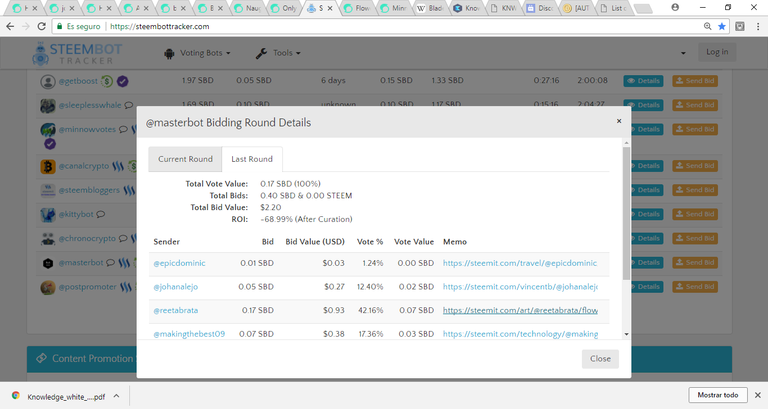The height and width of the screenshot is (409, 768).
Task: Click Send Bid for @getboost
Action: coord(695,81)
